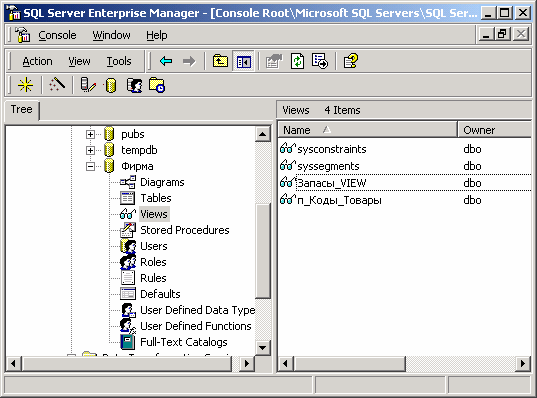Click the Forward arrow in toolbar
This screenshot has width=537, height=398.
[189, 61]
